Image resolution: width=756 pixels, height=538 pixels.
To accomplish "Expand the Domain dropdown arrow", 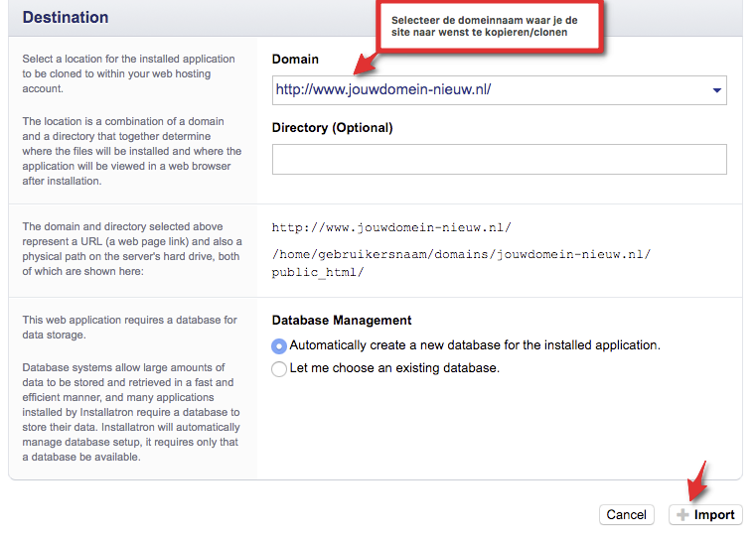I will pyautogui.click(x=716, y=90).
